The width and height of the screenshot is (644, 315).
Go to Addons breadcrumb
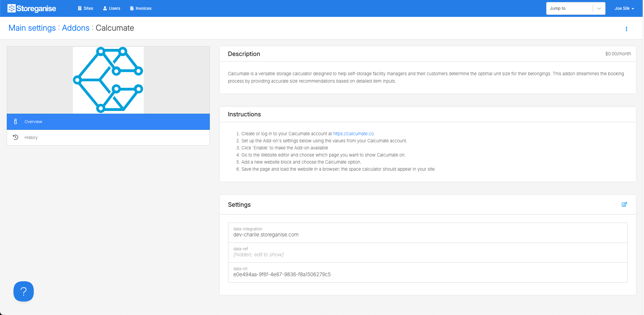(76, 28)
